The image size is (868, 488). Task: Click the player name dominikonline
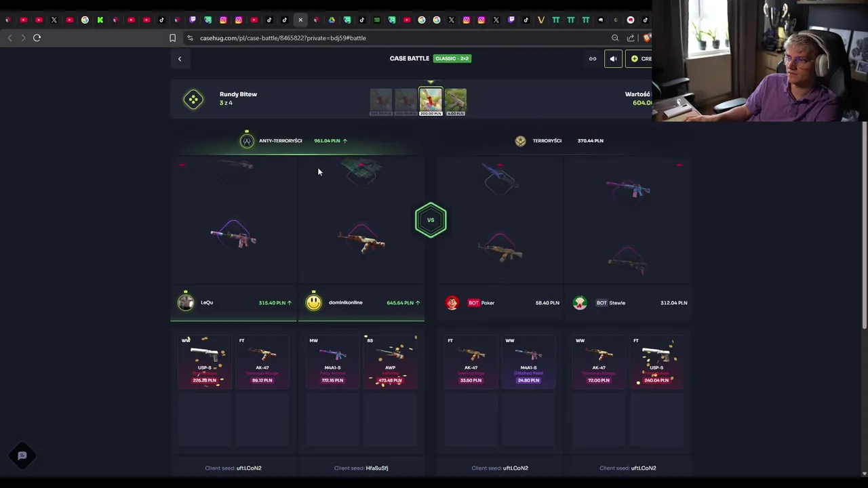346,303
